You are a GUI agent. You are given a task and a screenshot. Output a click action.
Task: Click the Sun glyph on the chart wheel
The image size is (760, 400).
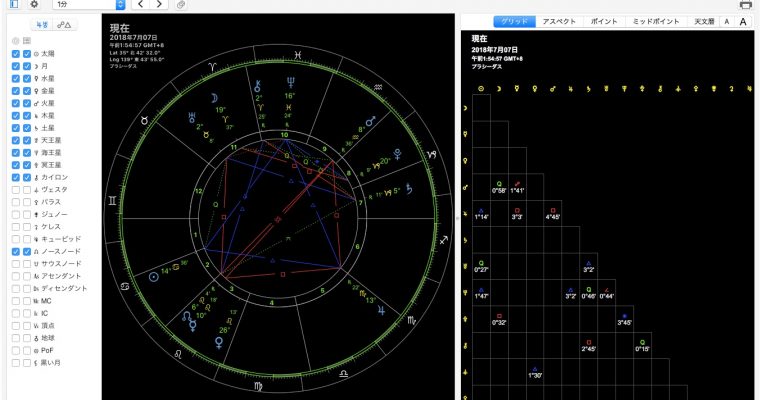(x=154, y=277)
